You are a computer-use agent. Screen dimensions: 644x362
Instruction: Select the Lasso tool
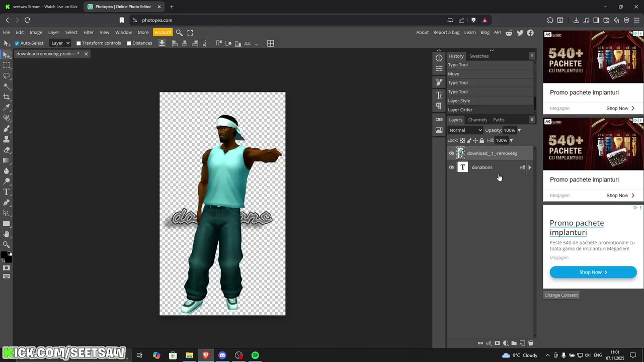[7, 76]
